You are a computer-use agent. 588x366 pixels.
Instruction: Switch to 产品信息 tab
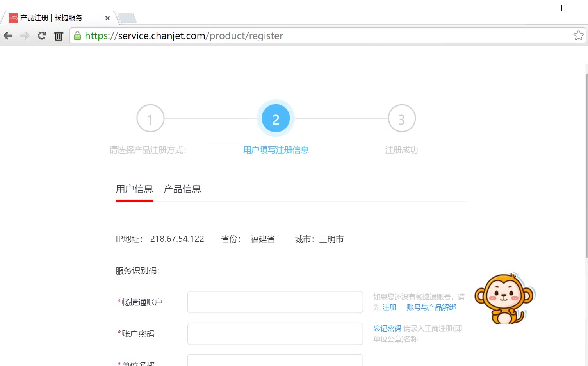[182, 189]
